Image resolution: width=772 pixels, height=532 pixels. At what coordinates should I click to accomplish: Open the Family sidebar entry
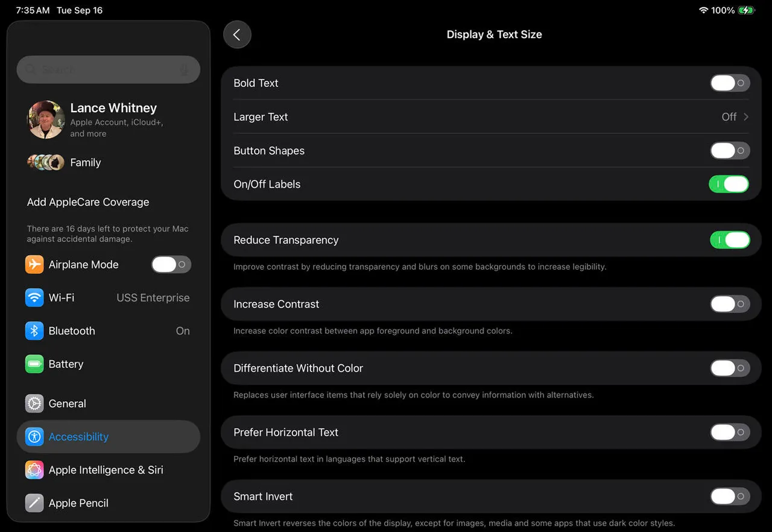pos(85,163)
